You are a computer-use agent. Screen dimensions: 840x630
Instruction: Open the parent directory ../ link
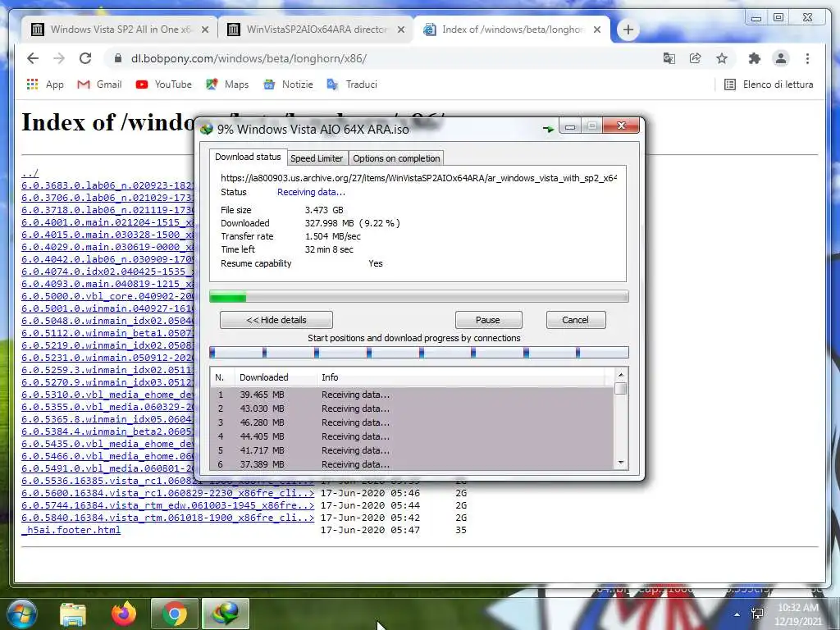point(30,173)
